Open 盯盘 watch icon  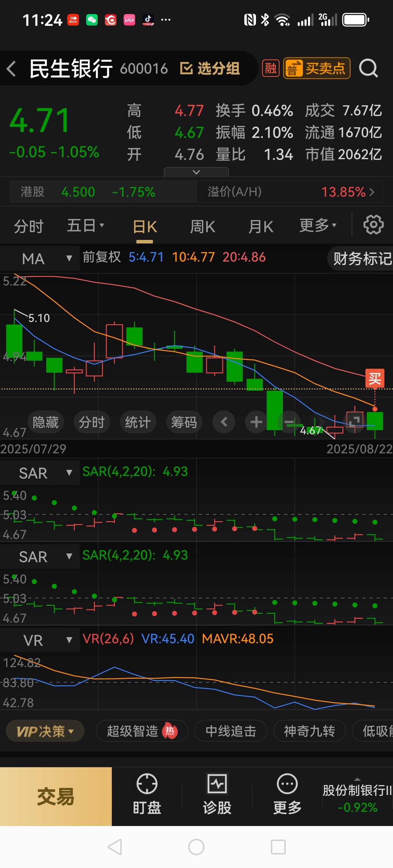tap(147, 794)
